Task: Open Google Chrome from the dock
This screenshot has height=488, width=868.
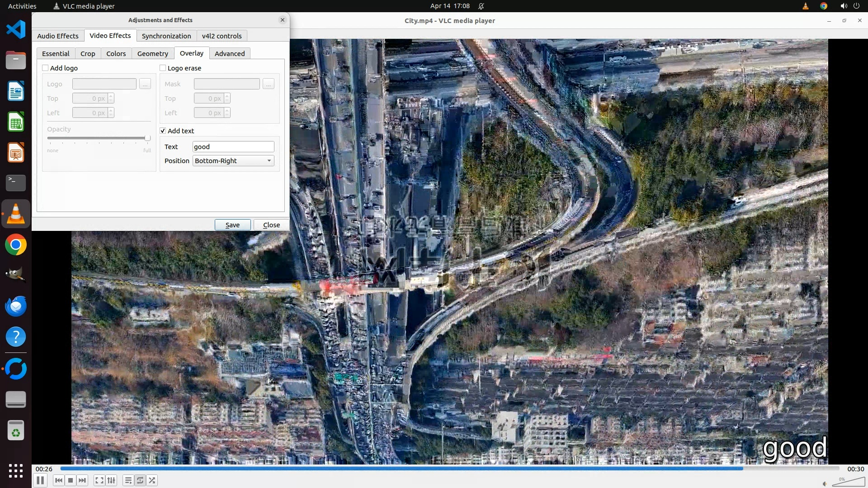Action: pyautogui.click(x=16, y=245)
